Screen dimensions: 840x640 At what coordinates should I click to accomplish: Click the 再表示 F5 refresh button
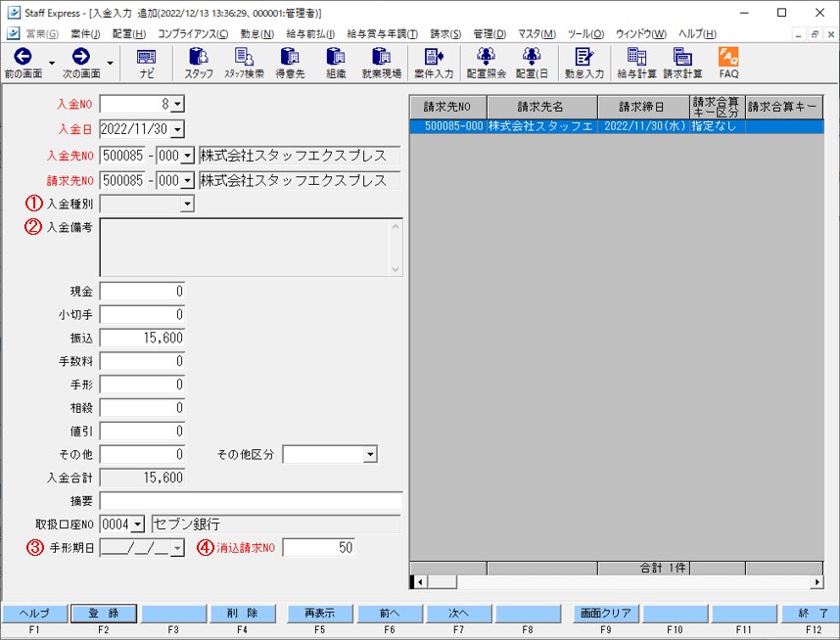[320, 614]
